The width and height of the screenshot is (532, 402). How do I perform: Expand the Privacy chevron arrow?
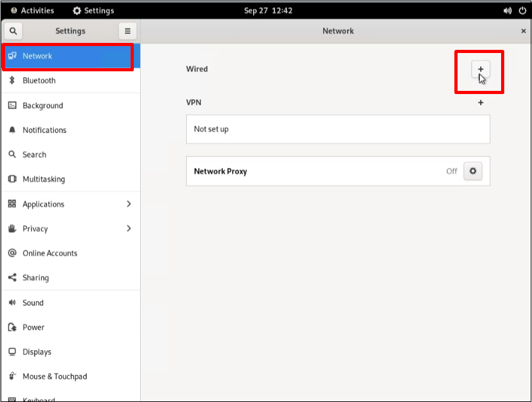coord(129,228)
